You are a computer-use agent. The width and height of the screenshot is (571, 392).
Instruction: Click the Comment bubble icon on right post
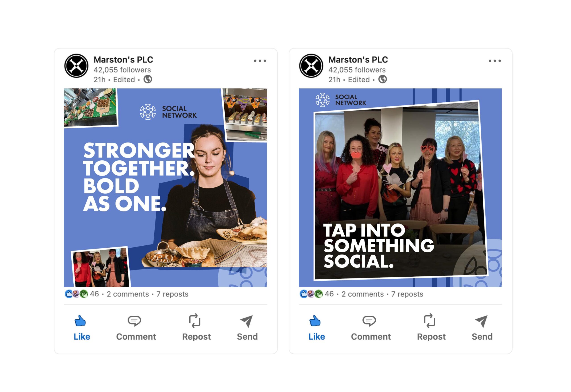[369, 321]
